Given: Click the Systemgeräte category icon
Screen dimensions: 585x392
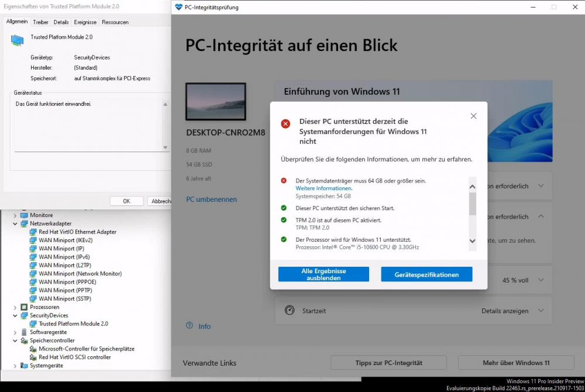Looking at the screenshot, I should coord(24,366).
